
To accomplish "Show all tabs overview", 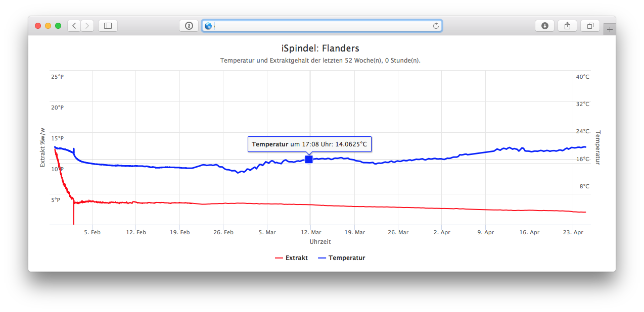I will 590,26.
